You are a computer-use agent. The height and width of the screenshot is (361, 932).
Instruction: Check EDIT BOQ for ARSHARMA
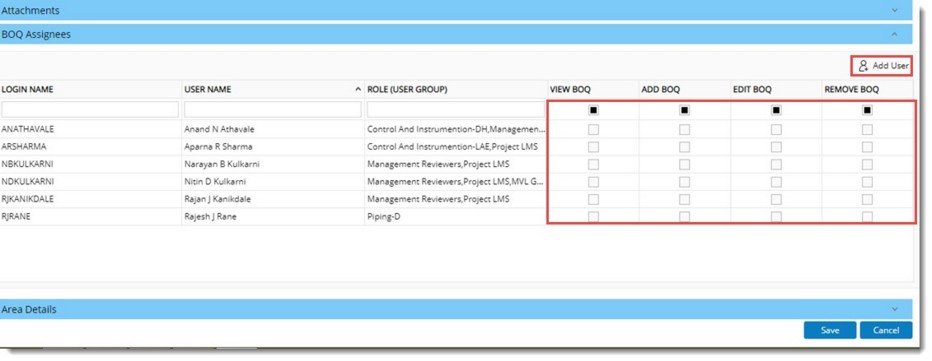(x=776, y=146)
